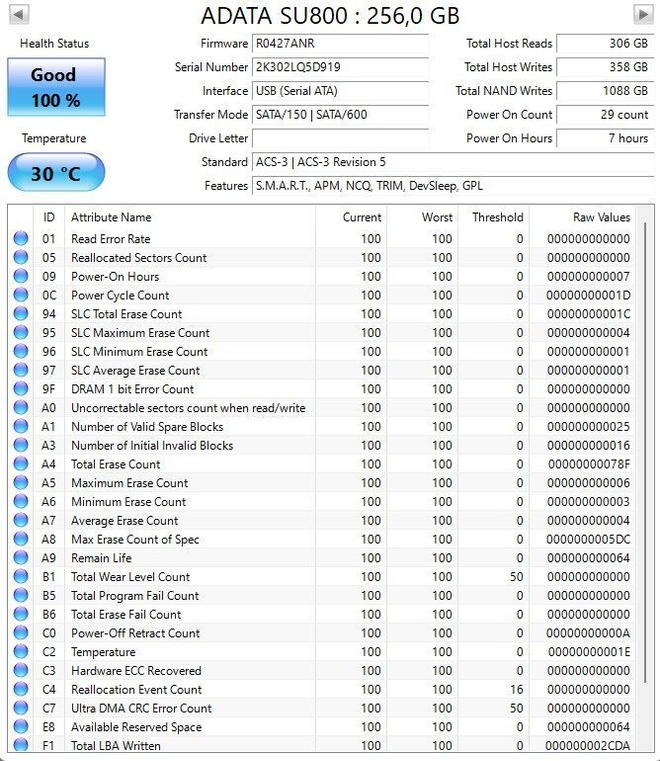Select status icon of Power-Off Retract Count
660x761 pixels.
[21, 633]
